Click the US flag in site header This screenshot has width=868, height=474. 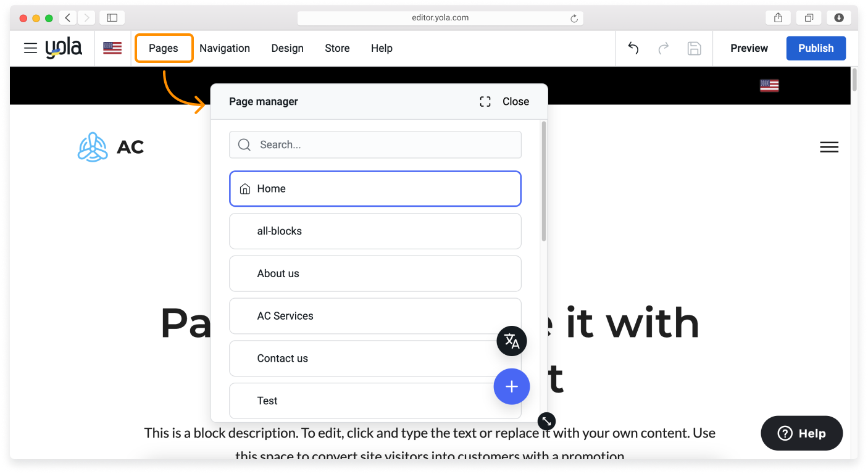point(769,86)
